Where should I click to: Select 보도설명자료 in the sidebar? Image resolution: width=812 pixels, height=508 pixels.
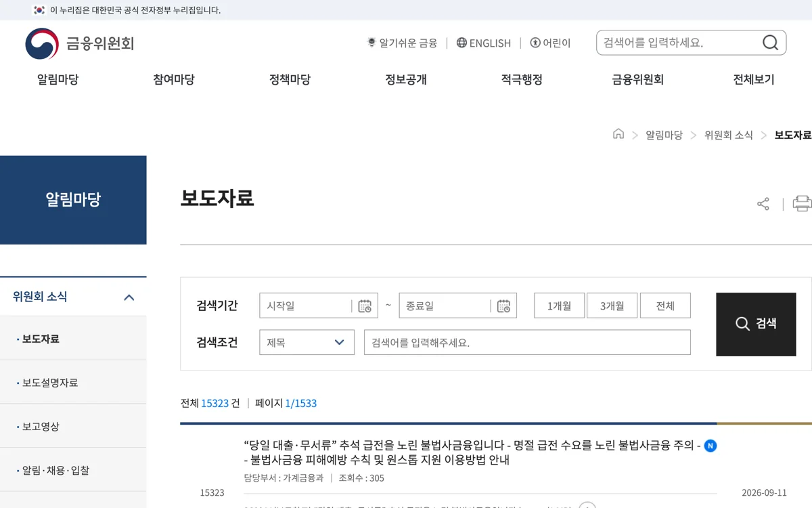click(73, 383)
